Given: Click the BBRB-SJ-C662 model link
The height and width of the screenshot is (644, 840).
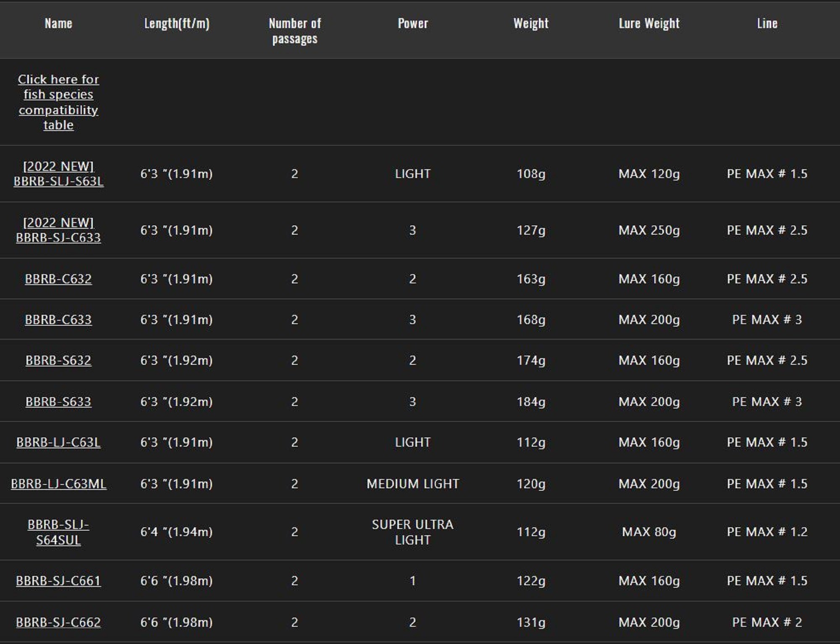Looking at the screenshot, I should (x=58, y=622).
